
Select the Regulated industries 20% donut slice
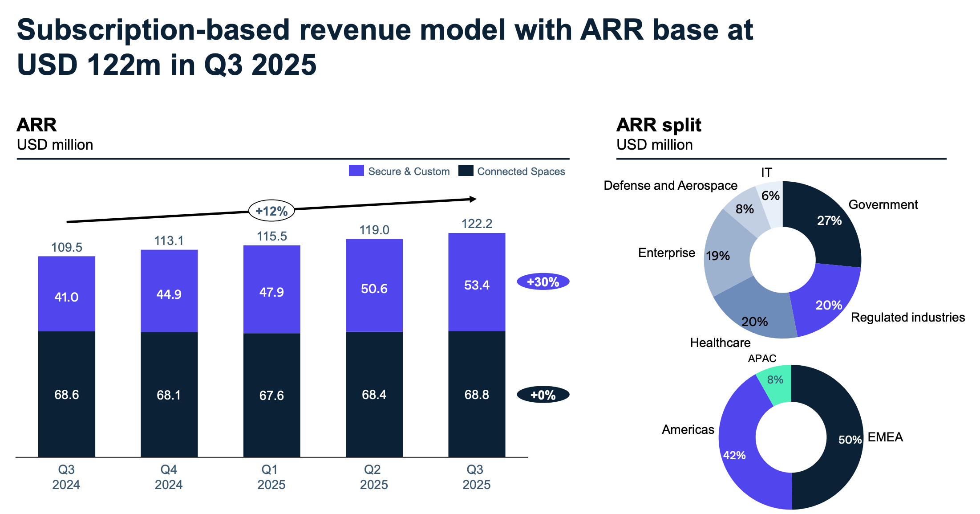[x=828, y=306]
